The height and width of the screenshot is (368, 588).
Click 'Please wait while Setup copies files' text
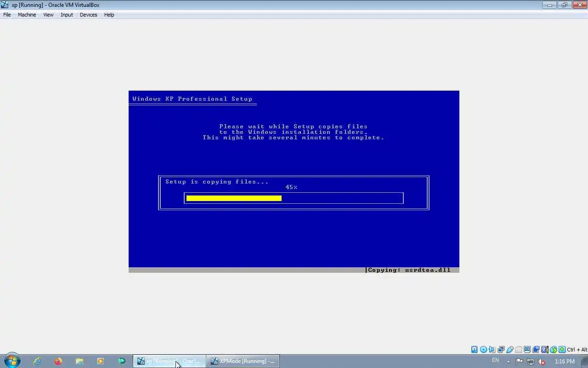pos(294,126)
